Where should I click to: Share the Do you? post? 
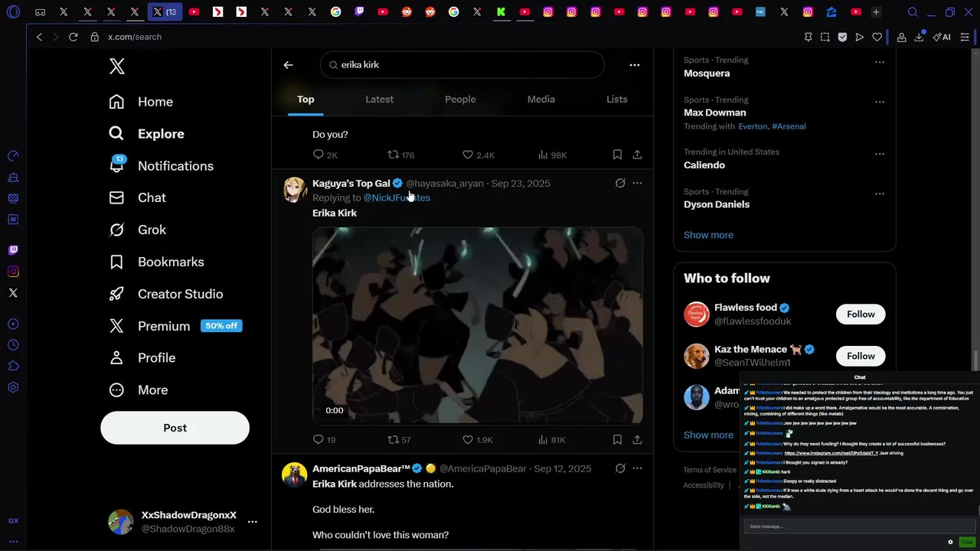pos(637,155)
